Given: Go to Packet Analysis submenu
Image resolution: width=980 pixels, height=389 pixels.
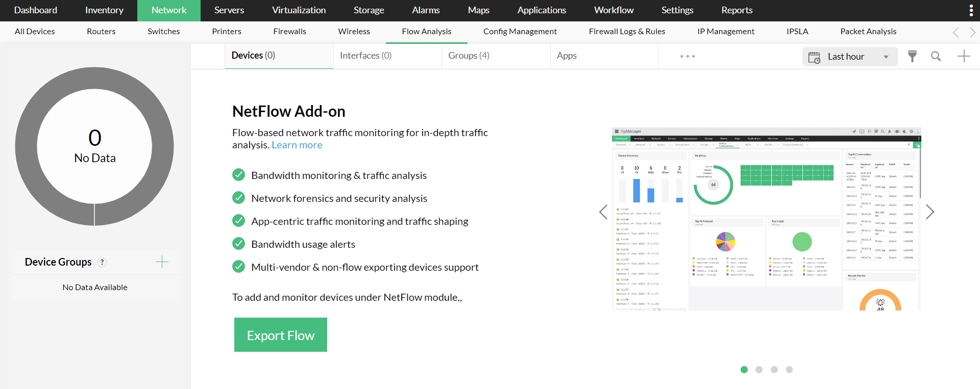Looking at the screenshot, I should (868, 32).
